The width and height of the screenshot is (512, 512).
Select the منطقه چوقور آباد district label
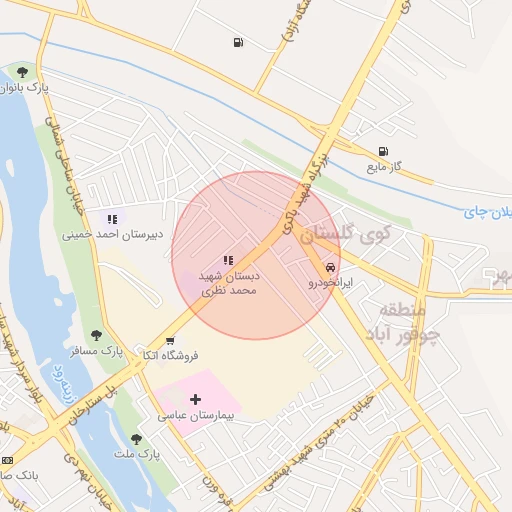[x=402, y=323]
